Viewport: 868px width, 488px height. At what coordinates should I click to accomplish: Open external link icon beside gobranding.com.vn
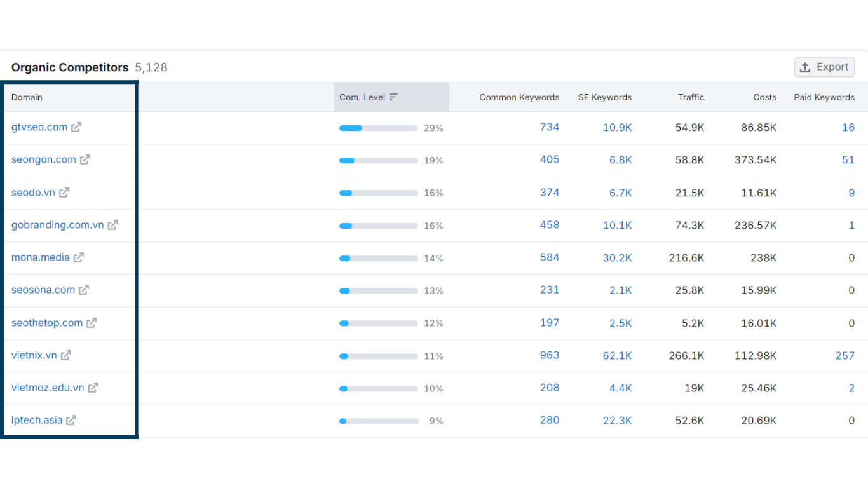pyautogui.click(x=112, y=225)
